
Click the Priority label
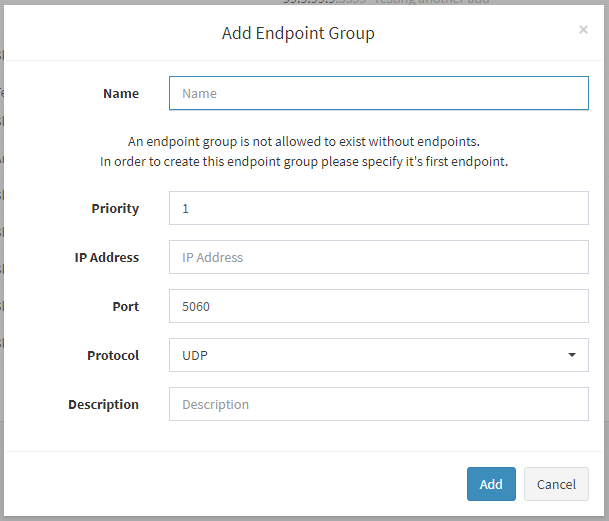[x=115, y=209]
